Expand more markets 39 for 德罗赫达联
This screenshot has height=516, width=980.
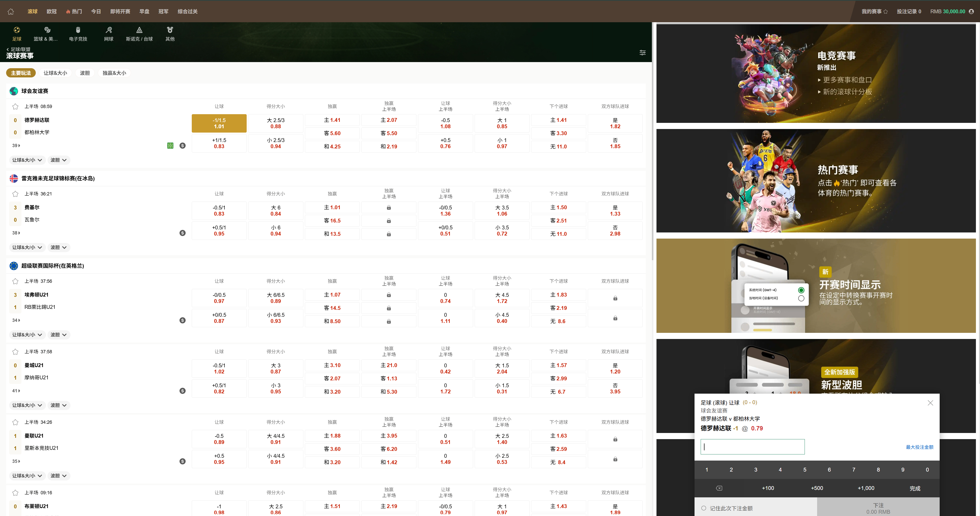tap(16, 146)
